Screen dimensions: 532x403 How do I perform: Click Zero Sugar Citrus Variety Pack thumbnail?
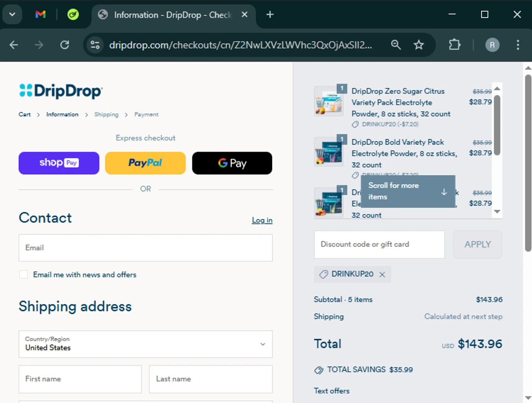point(329,101)
